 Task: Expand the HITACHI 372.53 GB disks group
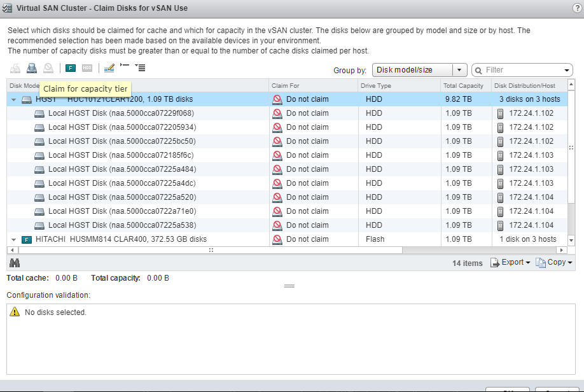coord(13,240)
